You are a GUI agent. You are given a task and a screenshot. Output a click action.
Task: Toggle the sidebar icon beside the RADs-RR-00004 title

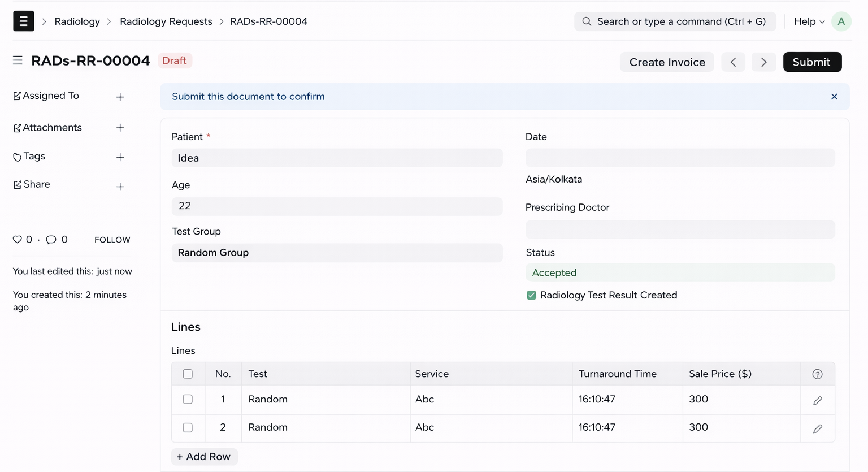[18, 60]
